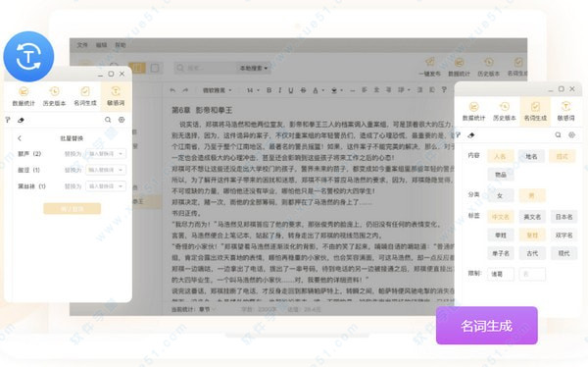The width and height of the screenshot is (588, 367).
Task: Open 历史版本 tab in the noun generator panel
Action: 505,112
